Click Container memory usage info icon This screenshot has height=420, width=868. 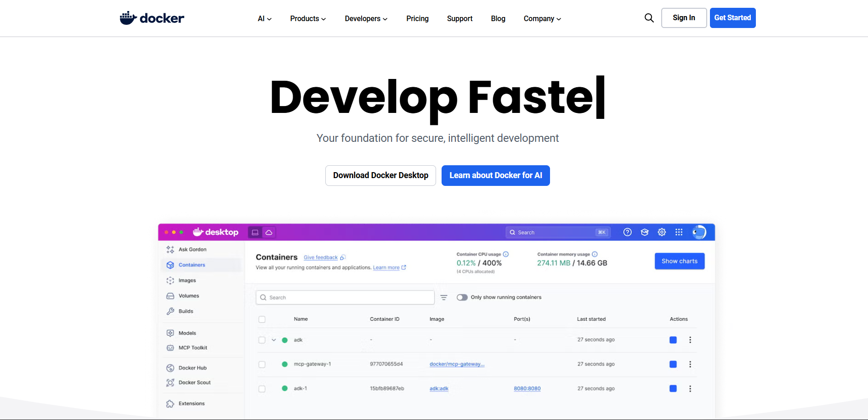click(x=595, y=254)
